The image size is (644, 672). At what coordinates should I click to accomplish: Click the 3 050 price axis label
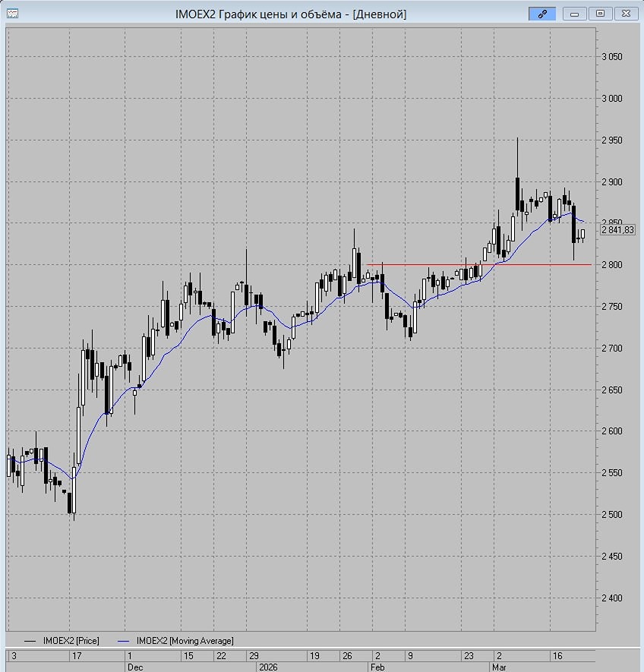[612, 57]
